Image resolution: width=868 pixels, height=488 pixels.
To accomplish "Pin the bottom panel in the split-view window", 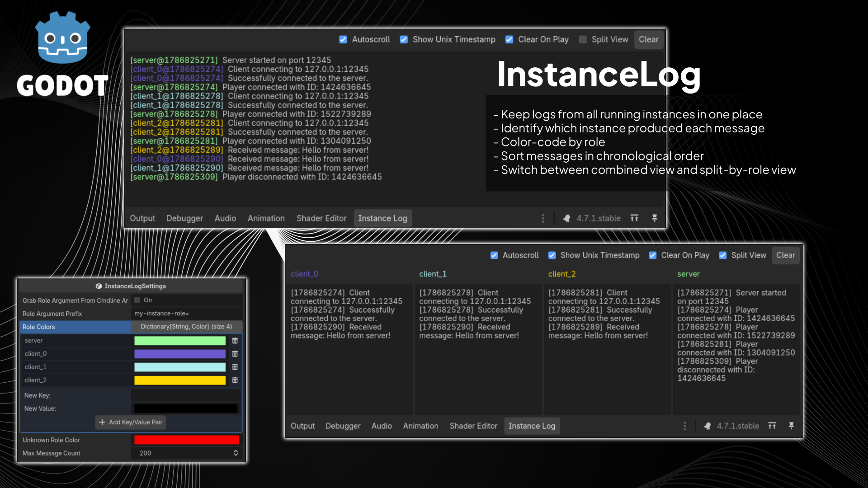I will point(791,426).
